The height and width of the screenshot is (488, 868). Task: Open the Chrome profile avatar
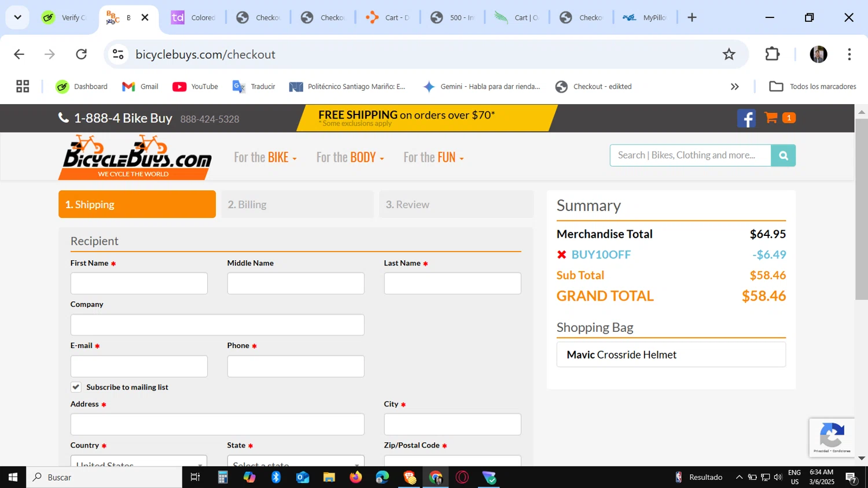click(818, 54)
